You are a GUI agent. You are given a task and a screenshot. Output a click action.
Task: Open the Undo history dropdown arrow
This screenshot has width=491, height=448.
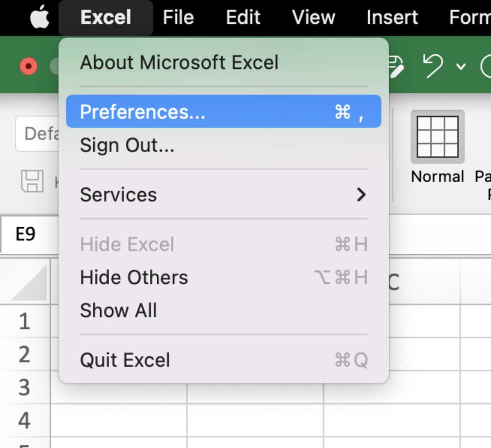click(461, 66)
